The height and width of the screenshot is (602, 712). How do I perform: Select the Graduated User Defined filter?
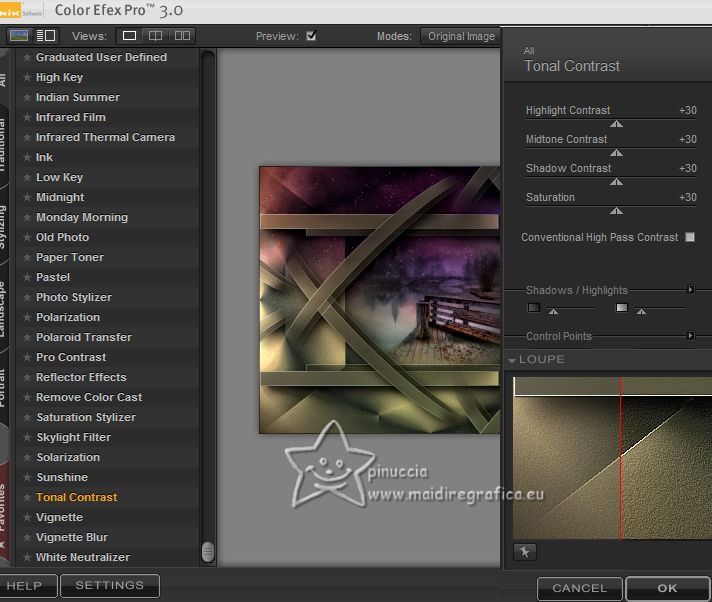[x=101, y=57]
